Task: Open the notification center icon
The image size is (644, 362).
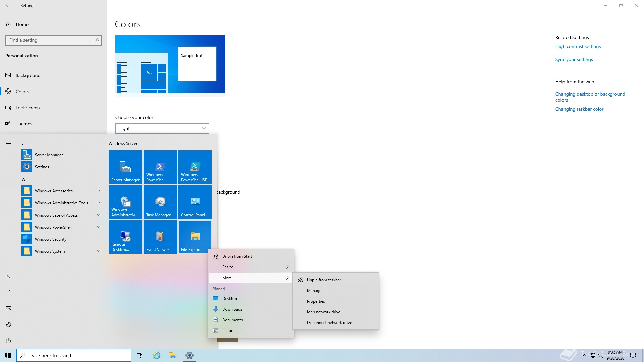Action: pyautogui.click(x=633, y=355)
